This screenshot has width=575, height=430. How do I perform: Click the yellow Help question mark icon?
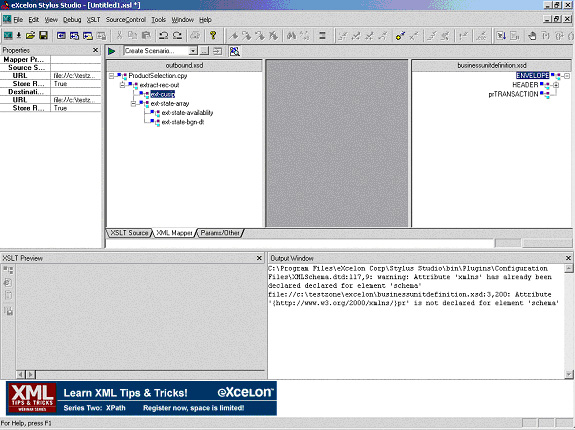(213, 36)
